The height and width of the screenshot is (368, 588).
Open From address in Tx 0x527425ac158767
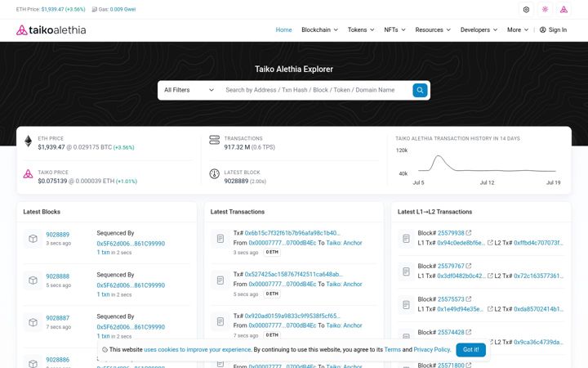click(282, 285)
